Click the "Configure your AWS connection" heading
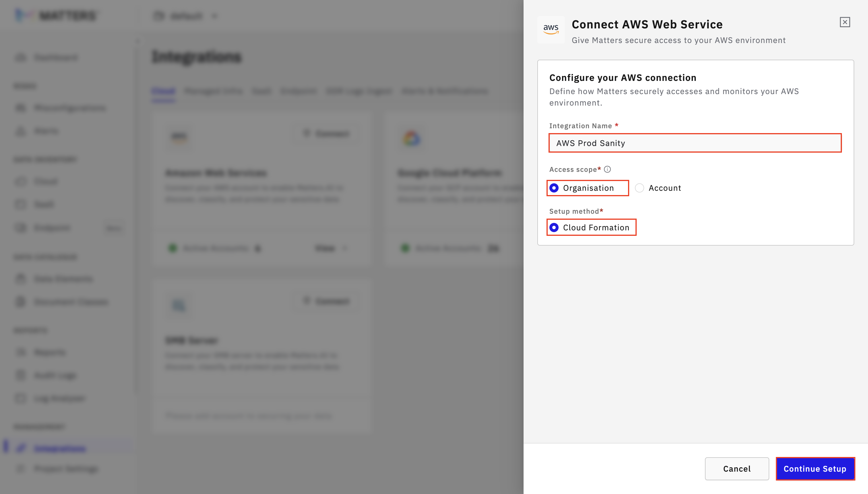The image size is (868, 494). (623, 78)
